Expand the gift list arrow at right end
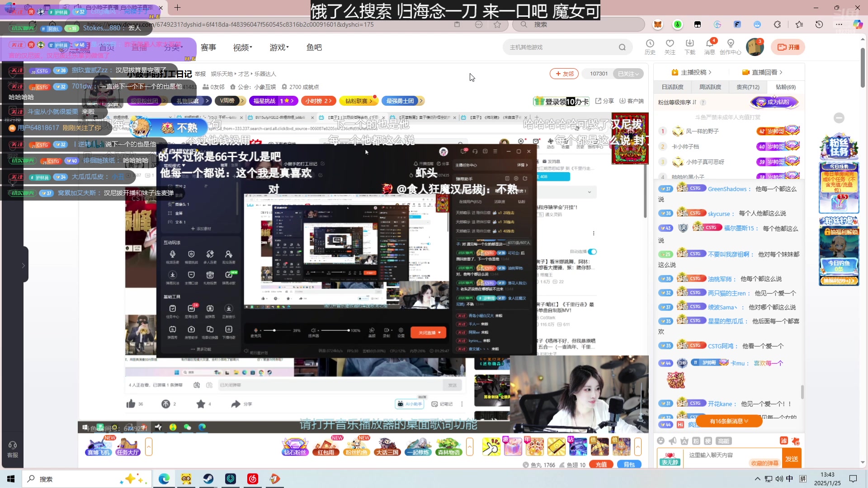Image resolution: width=868 pixels, height=488 pixels. pos(638,447)
